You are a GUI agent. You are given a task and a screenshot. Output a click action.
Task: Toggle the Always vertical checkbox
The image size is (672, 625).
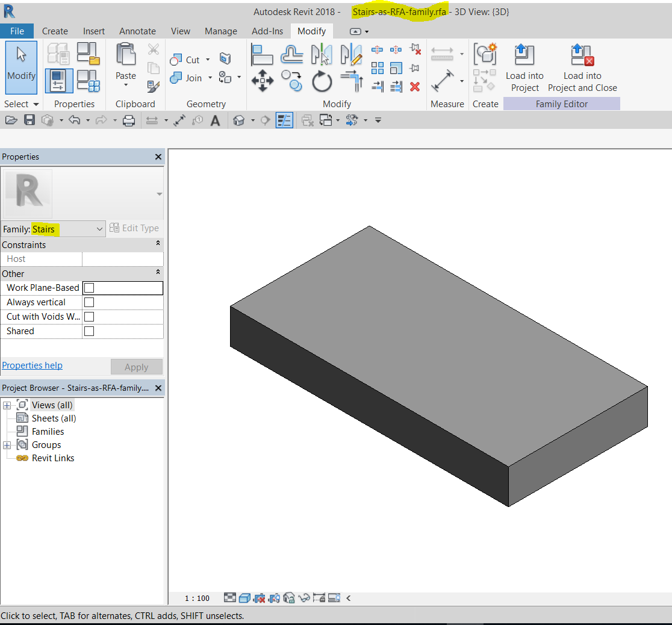(89, 302)
